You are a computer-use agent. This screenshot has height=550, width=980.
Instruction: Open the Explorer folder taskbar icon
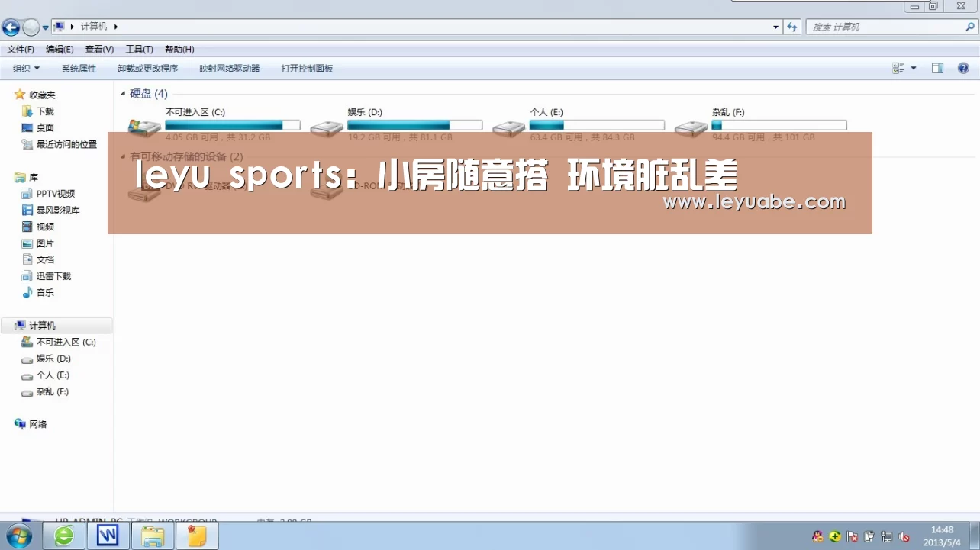(x=153, y=536)
